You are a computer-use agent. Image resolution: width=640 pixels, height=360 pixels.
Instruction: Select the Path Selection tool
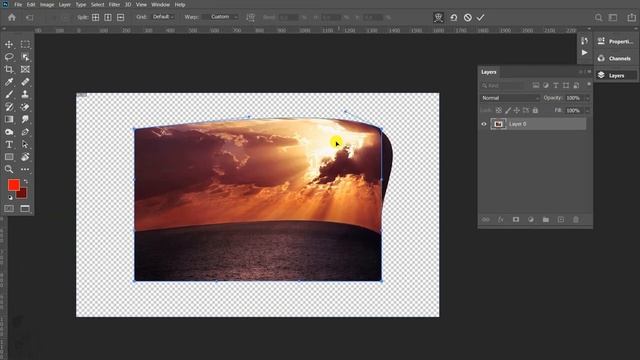point(25,144)
